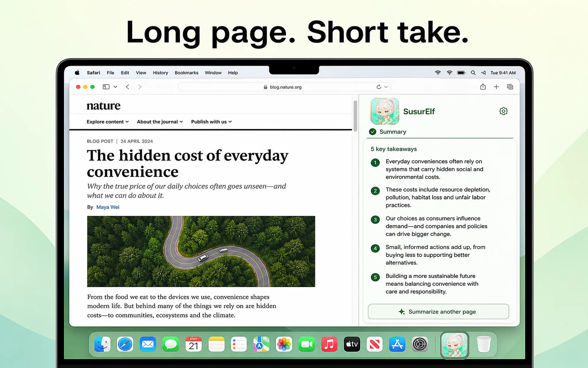This screenshot has width=588, height=368.
Task: Click the Safari sidebar toggle icon
Action: 106,87
